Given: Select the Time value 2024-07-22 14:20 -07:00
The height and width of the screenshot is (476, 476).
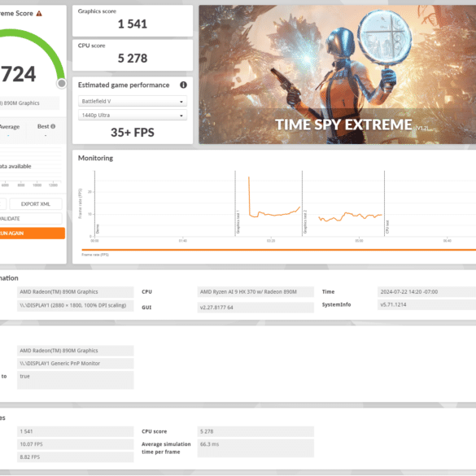Looking at the screenshot, I should 427,292.
